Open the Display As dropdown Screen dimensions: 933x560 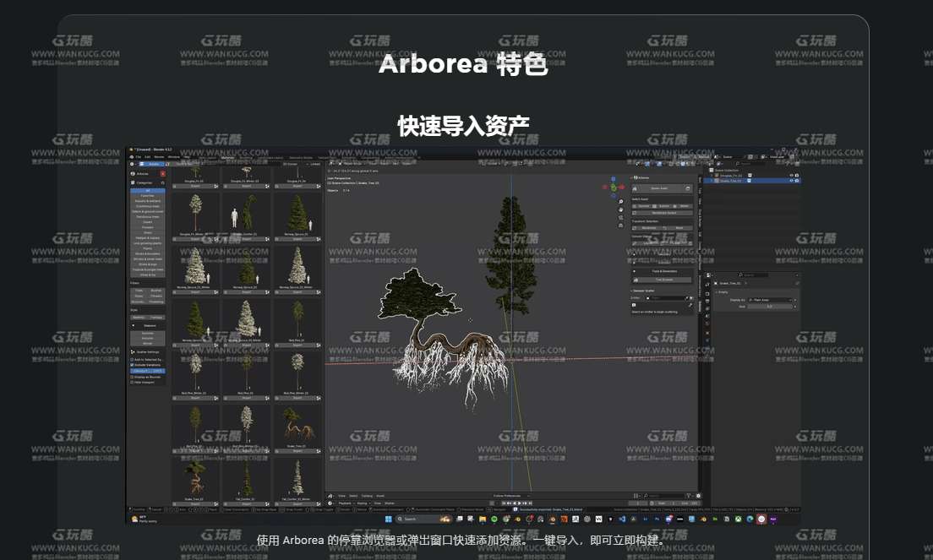tap(771, 300)
